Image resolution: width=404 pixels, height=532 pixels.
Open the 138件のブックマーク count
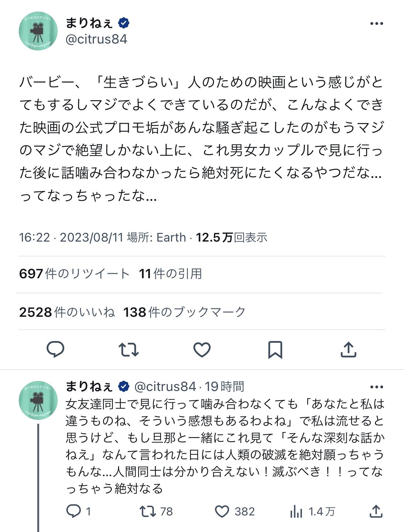[184, 312]
